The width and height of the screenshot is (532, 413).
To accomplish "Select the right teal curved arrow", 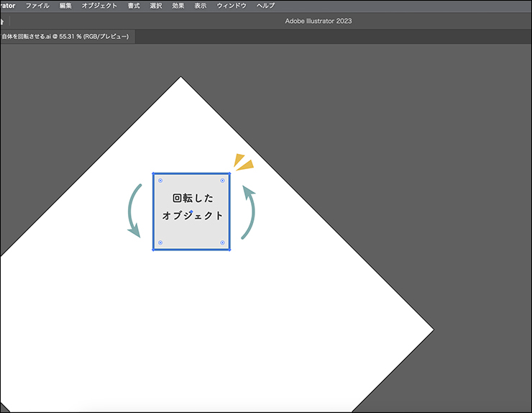I will [249, 212].
